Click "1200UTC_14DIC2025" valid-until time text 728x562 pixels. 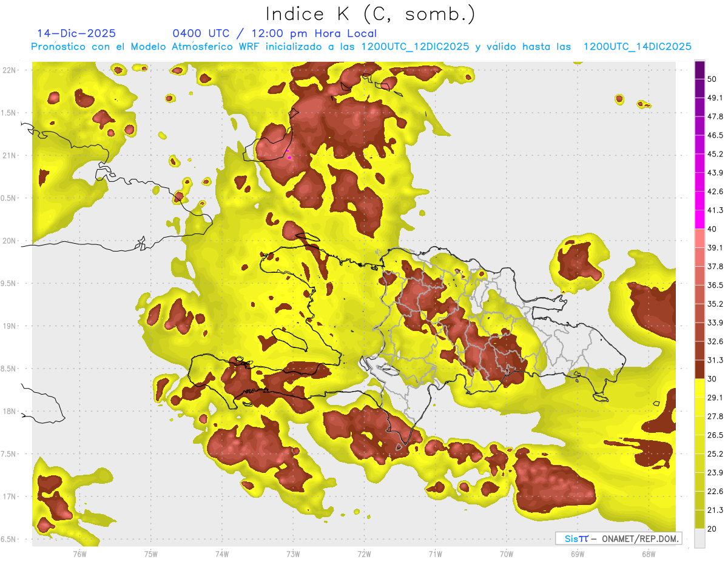coord(638,47)
